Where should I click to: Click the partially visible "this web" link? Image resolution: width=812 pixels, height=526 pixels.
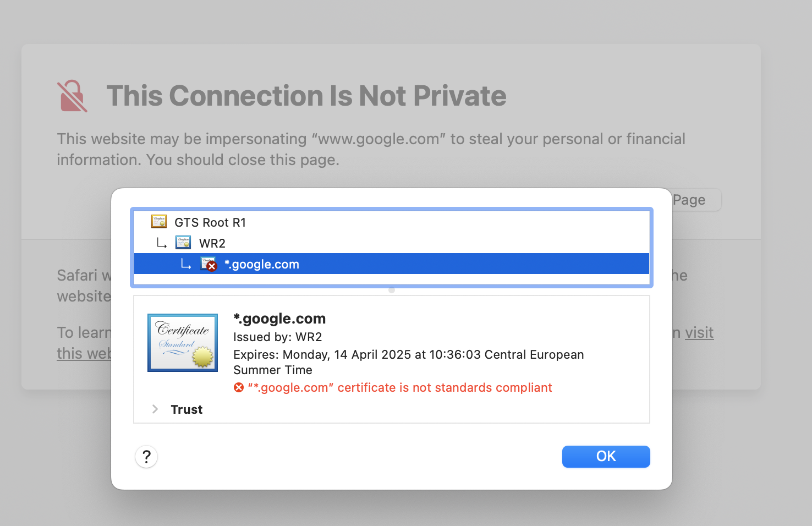84,354
